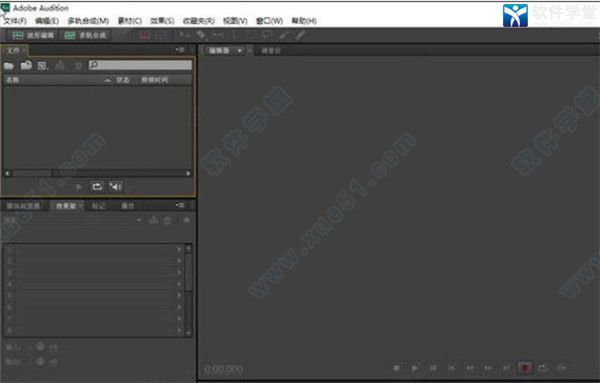Open the 帮助(H) menu
Image resolution: width=600 pixels, height=383 pixels.
click(x=304, y=21)
